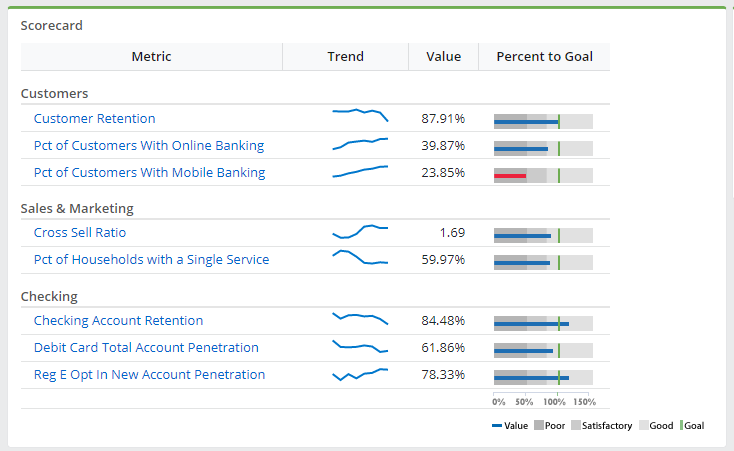734x451 pixels.
Task: Click the Satisfactory legend swatch
Action: 576,425
